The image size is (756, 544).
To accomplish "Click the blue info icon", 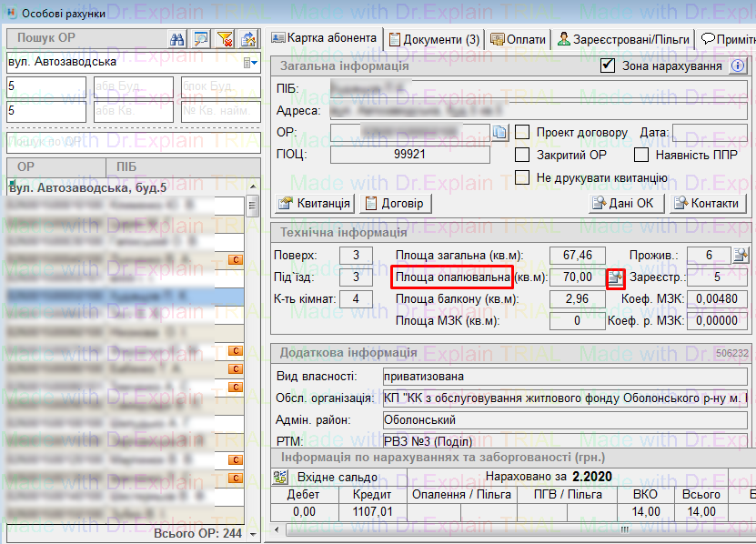I will point(738,66).
